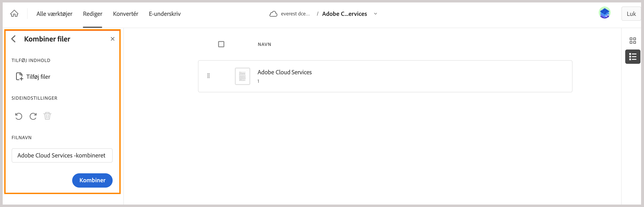
Task: Click the cloud storage icon
Action: click(273, 14)
